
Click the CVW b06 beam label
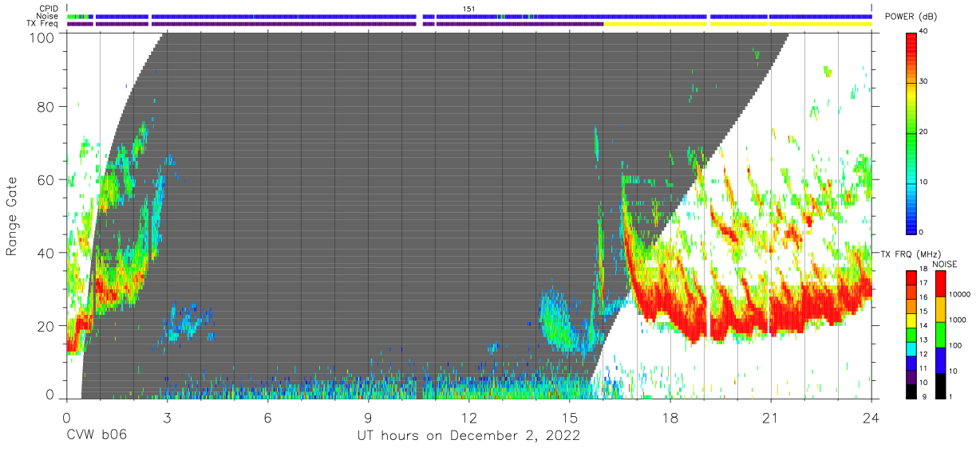pos(97,435)
